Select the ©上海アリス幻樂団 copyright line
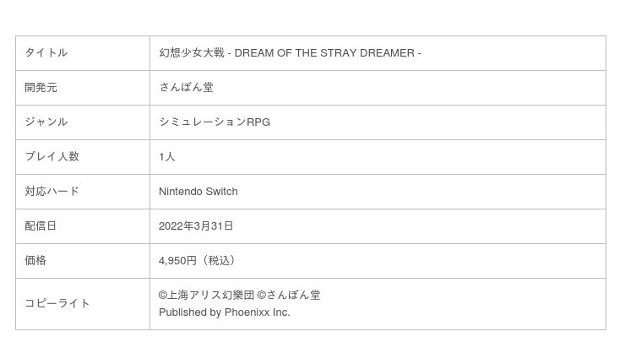The width and height of the screenshot is (625, 364). [x=206, y=295]
